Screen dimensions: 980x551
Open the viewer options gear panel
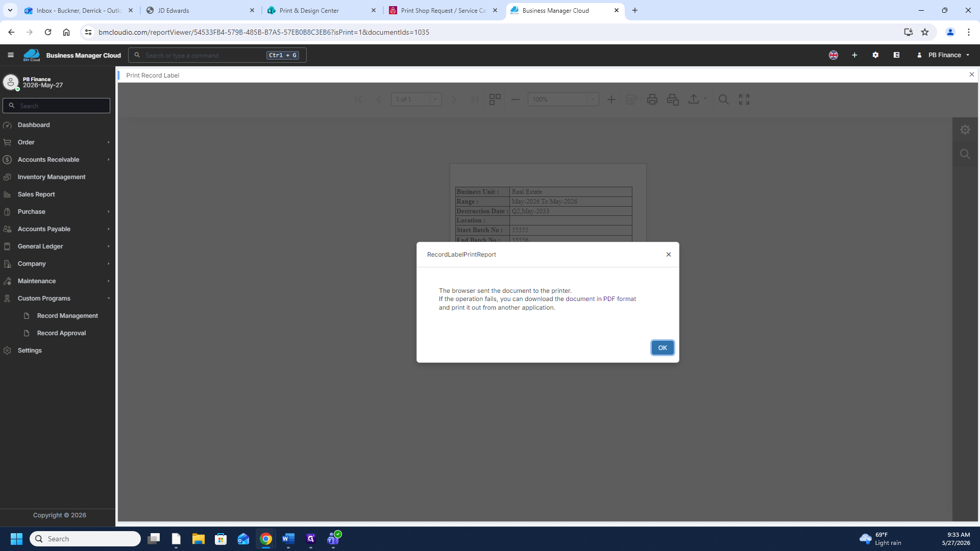pyautogui.click(x=965, y=130)
